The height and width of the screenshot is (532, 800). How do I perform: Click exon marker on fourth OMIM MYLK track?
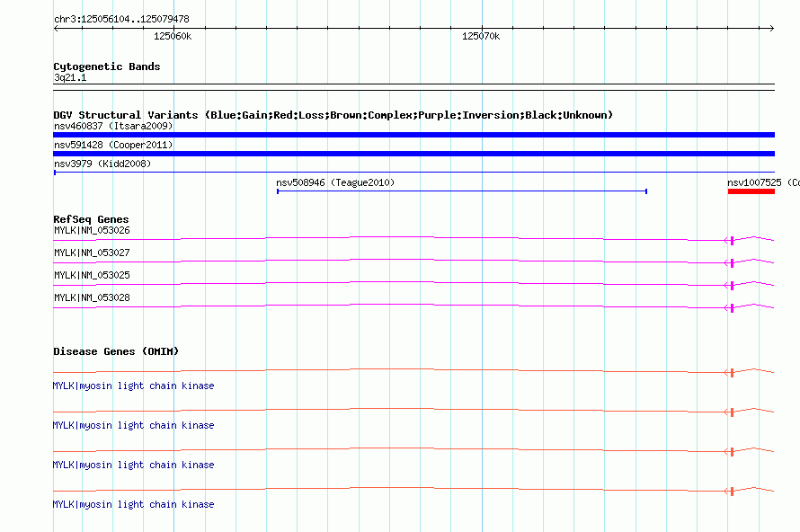[732, 492]
